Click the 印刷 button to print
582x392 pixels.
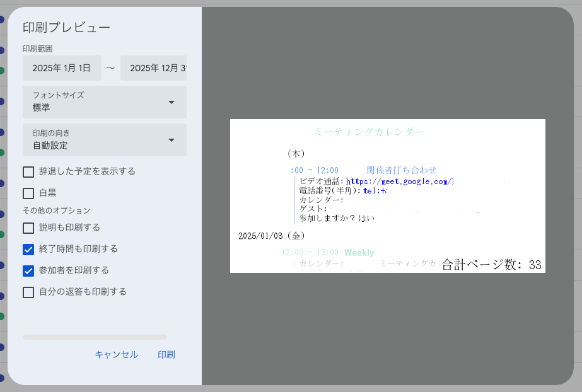click(166, 355)
